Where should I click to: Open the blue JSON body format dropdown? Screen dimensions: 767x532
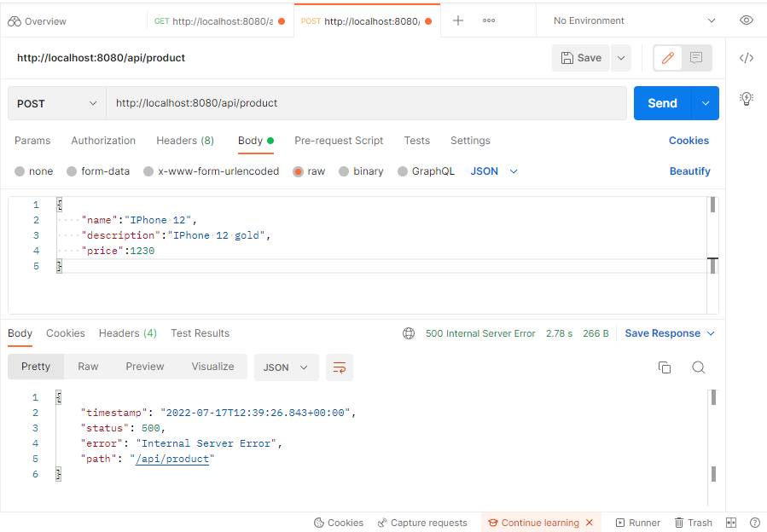click(494, 171)
